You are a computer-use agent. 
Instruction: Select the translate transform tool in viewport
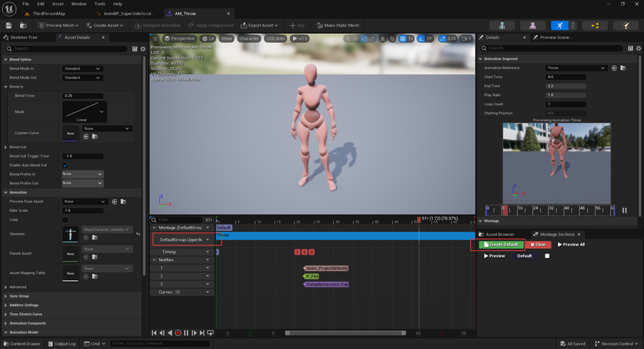coord(356,38)
